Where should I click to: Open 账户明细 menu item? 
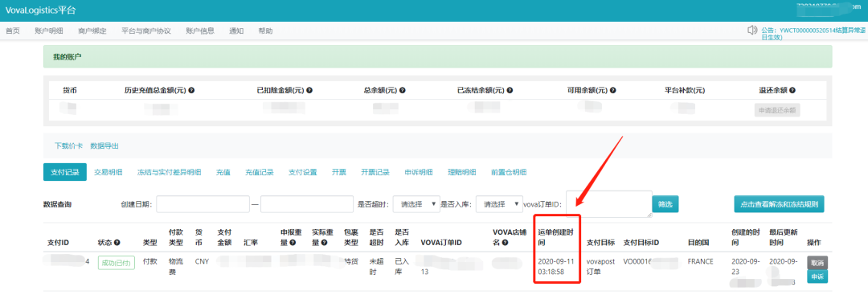click(x=49, y=31)
